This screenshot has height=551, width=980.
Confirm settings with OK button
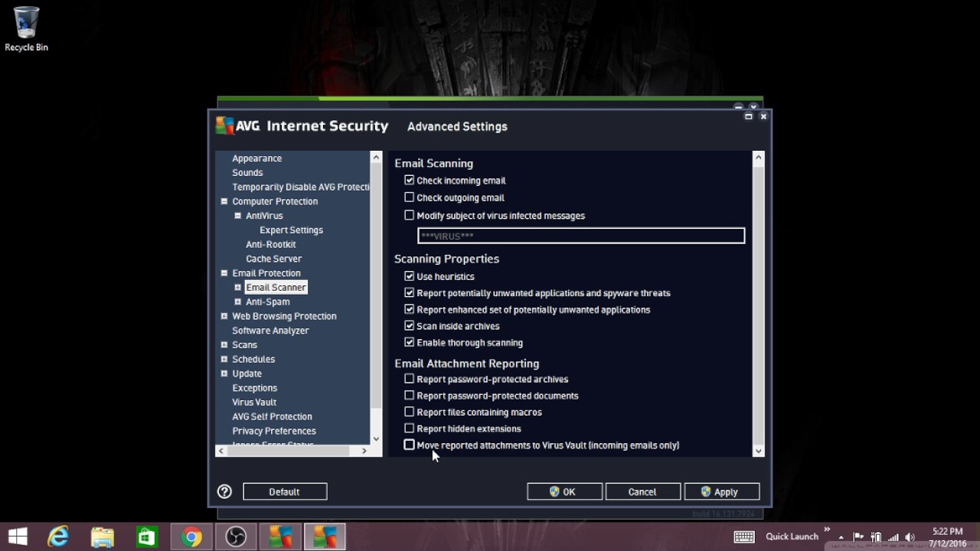tap(564, 491)
